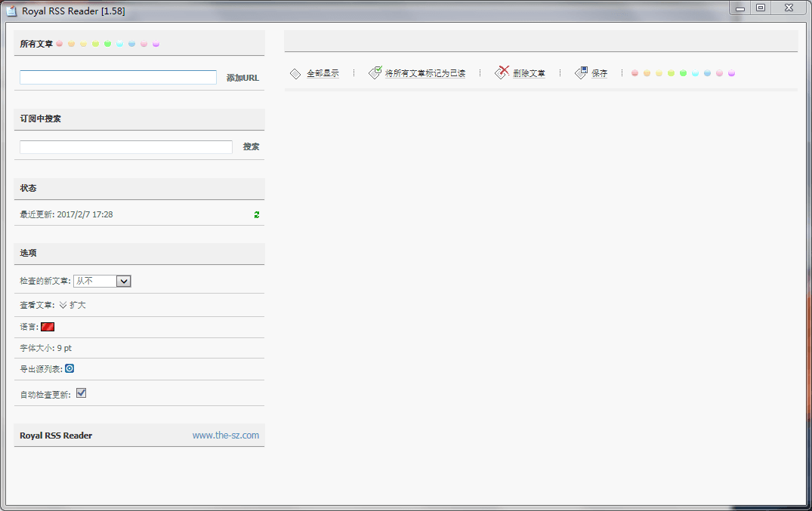Click the 导出源列表 export icon
The height and width of the screenshot is (511, 812).
69,368
